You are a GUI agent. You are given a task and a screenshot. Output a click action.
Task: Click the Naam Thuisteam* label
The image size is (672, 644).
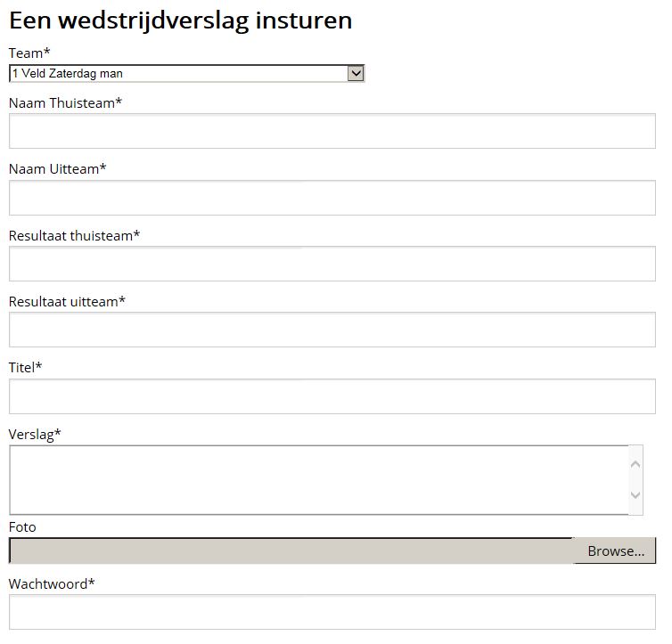pyautogui.click(x=66, y=102)
